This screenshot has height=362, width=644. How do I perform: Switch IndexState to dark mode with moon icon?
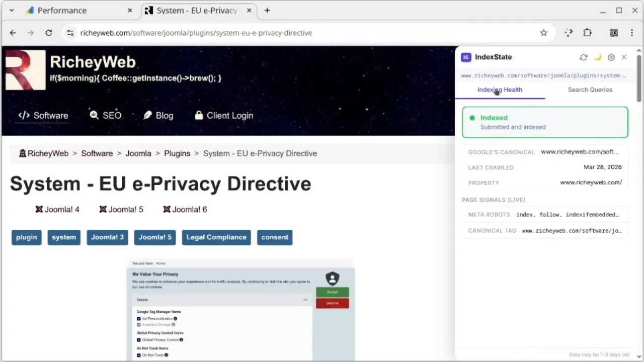598,57
